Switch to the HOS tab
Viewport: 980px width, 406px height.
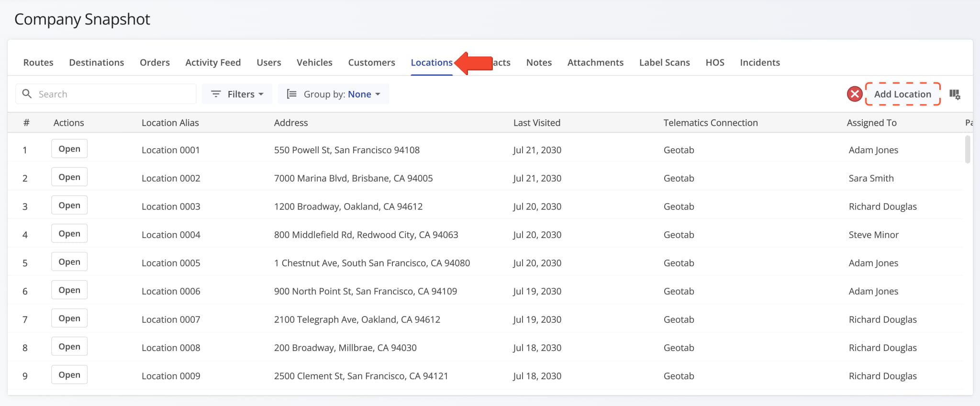(x=715, y=62)
